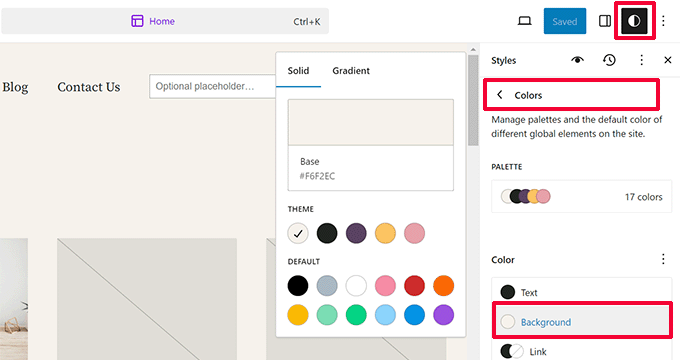Toggle the Styles half-circle icon
The width and height of the screenshot is (680, 360).
coord(634,21)
